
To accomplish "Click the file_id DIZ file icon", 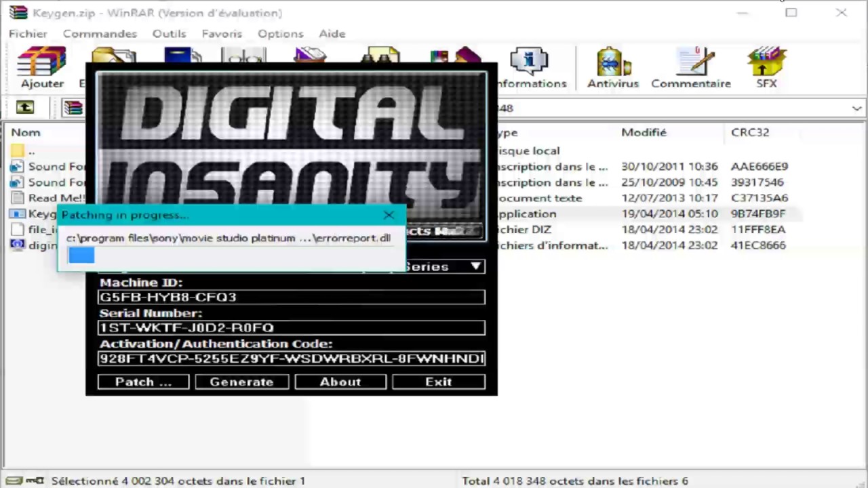I will tap(18, 229).
